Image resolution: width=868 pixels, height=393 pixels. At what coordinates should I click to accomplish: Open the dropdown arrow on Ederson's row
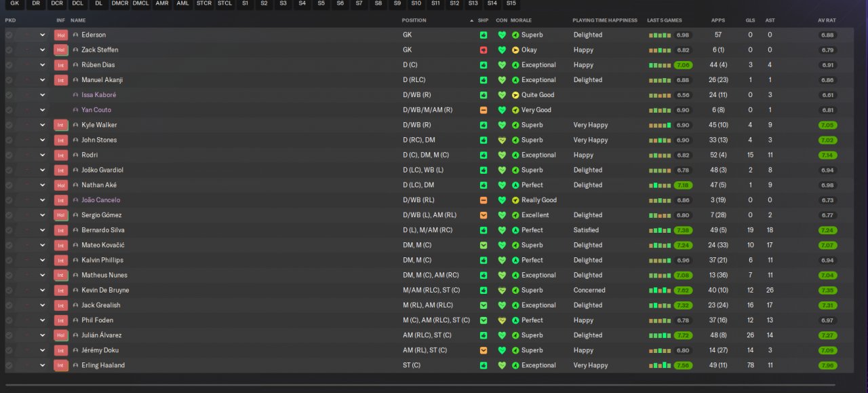[x=42, y=35]
